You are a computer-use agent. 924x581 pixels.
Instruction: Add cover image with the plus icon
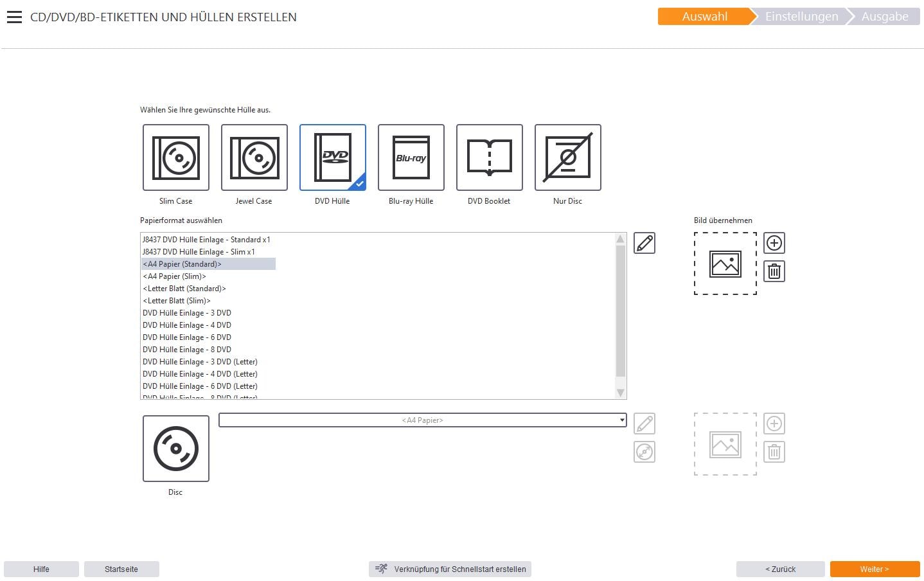tap(774, 243)
